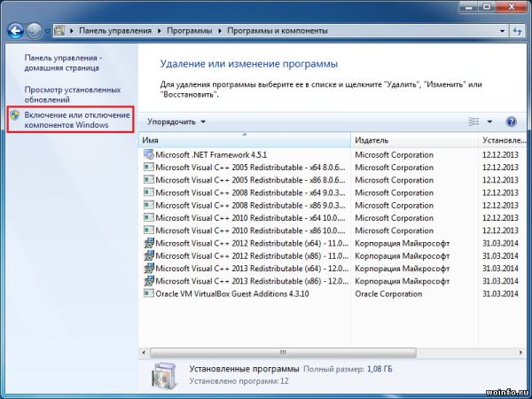Viewport: 532px width, 399px height.
Task: Open view options dropdown arrow
Action: [x=489, y=121]
